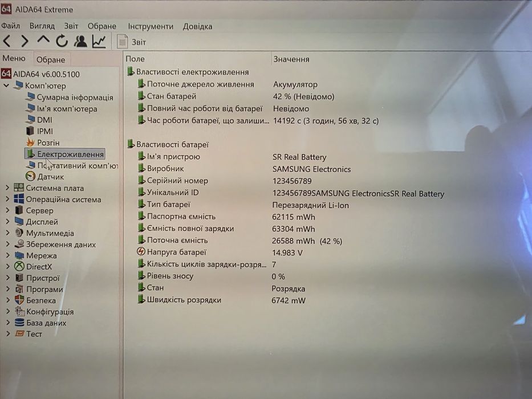Screen dimensions: 532x399
Task: Expand the Збереження даних node
Action: point(7,245)
